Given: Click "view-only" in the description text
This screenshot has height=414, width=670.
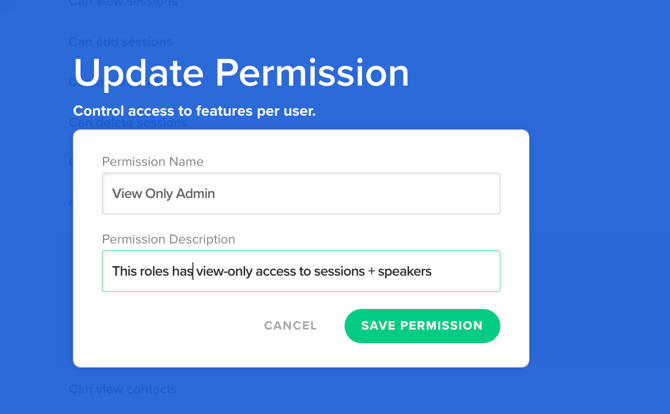Looking at the screenshot, I should [x=225, y=271].
